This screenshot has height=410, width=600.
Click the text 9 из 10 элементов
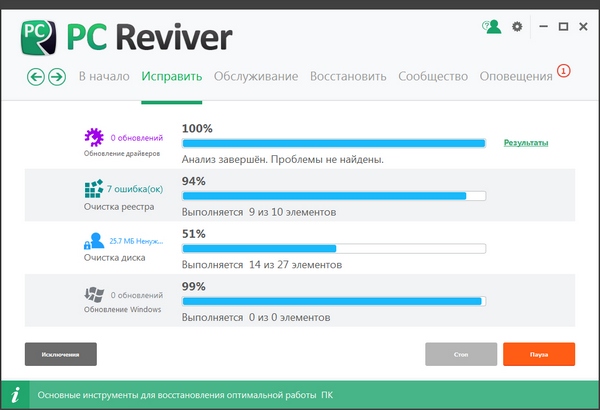pyautogui.click(x=292, y=212)
